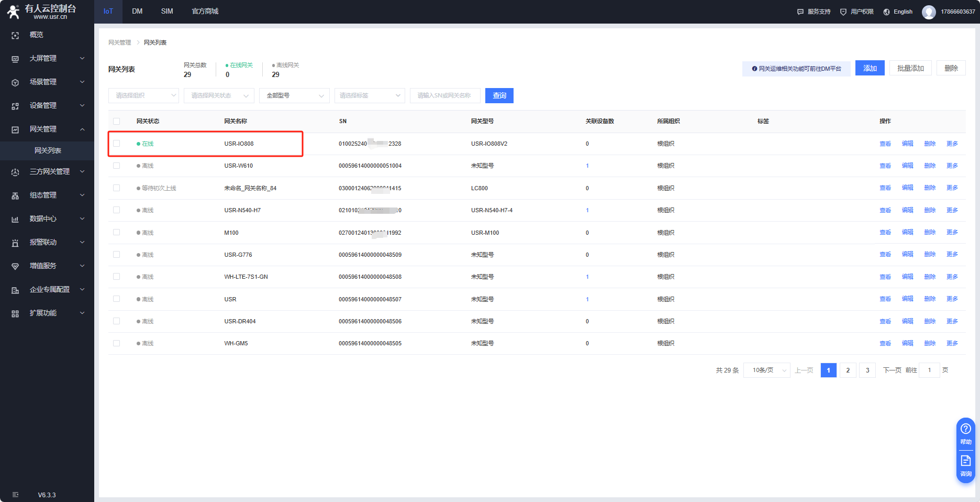Expand 大屏管理 menu chevron

coord(82,58)
